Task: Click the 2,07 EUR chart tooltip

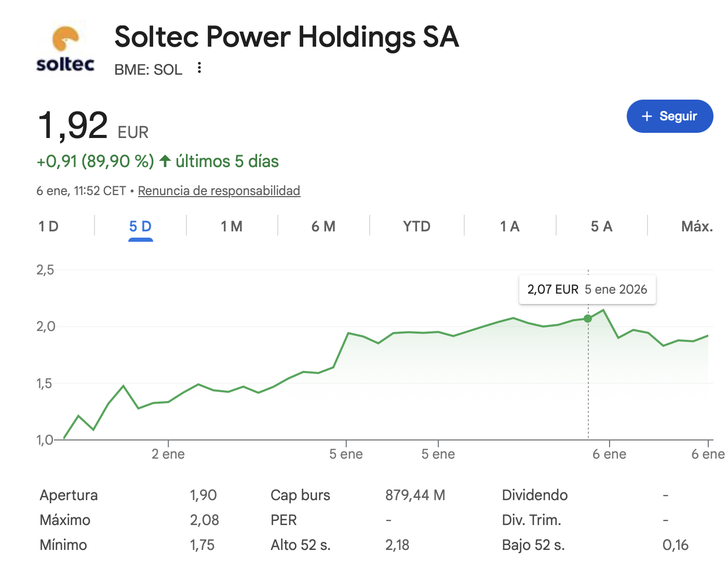Action: (587, 289)
